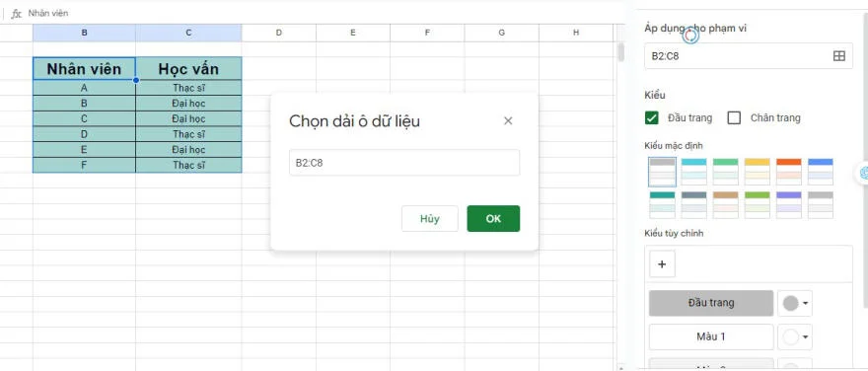Select column C header

pyautogui.click(x=188, y=33)
